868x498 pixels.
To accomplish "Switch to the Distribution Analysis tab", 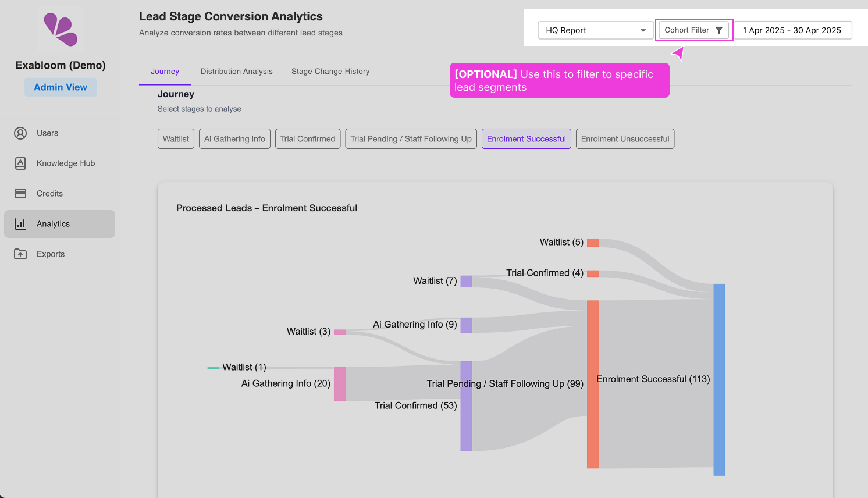I will 236,72.
